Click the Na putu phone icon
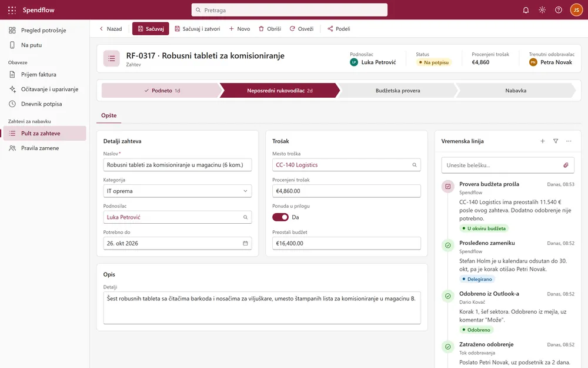This screenshot has width=588, height=368. tap(12, 45)
